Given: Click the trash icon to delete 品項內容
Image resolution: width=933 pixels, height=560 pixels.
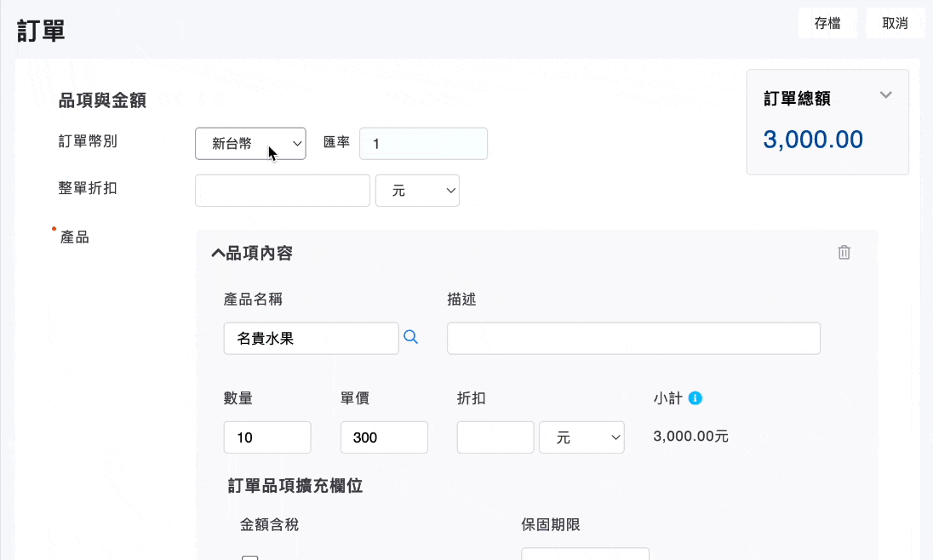Looking at the screenshot, I should pyautogui.click(x=844, y=252).
